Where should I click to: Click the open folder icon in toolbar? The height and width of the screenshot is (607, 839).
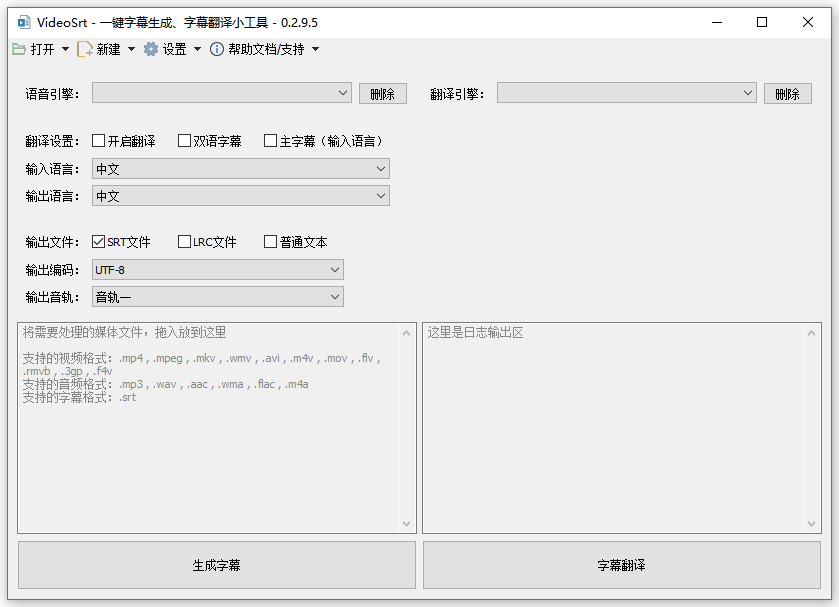19,49
